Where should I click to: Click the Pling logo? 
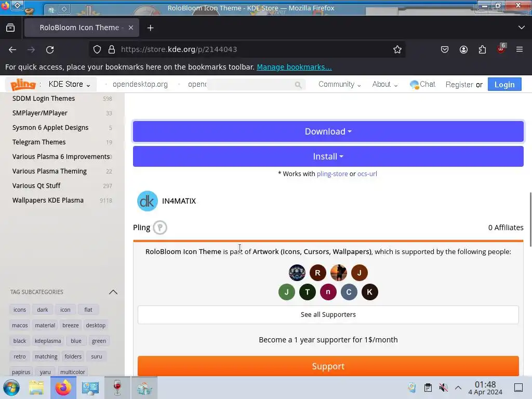23,85
